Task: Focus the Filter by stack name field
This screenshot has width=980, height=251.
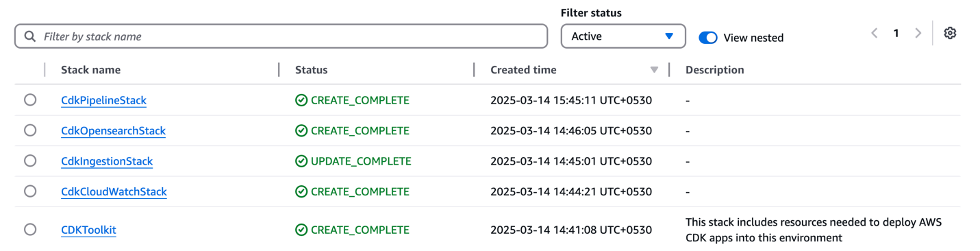Action: 281,36
